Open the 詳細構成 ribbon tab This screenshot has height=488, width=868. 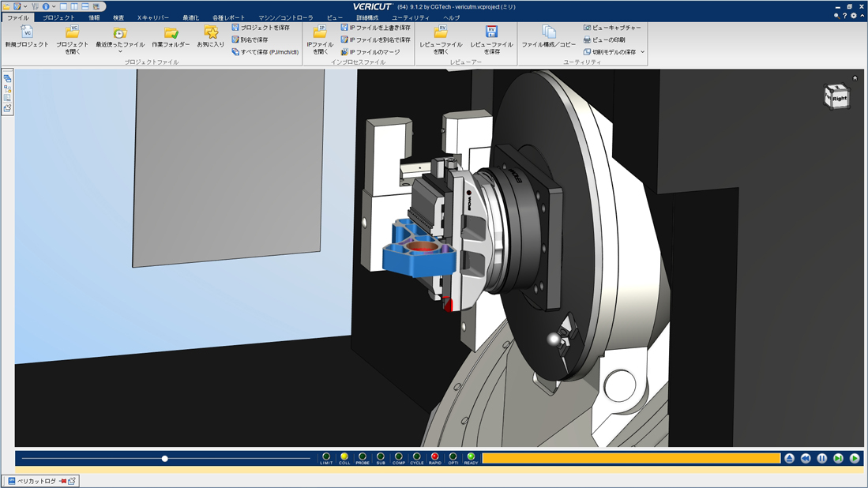click(367, 17)
